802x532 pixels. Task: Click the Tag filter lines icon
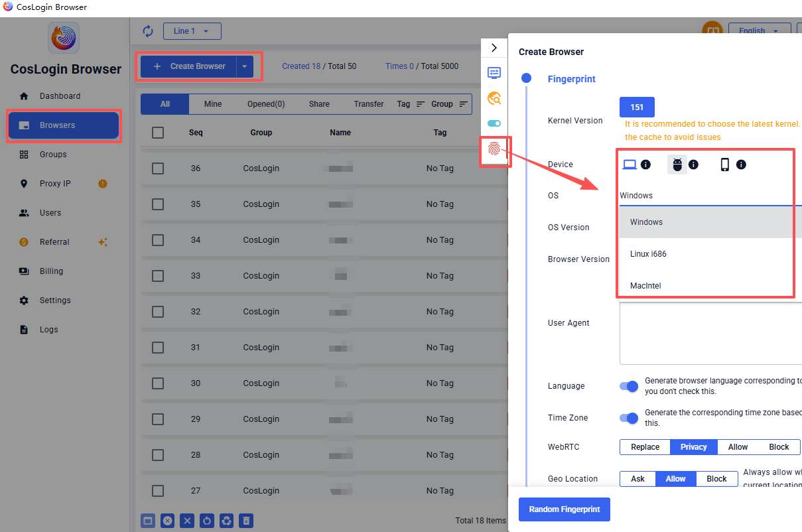tap(421, 104)
